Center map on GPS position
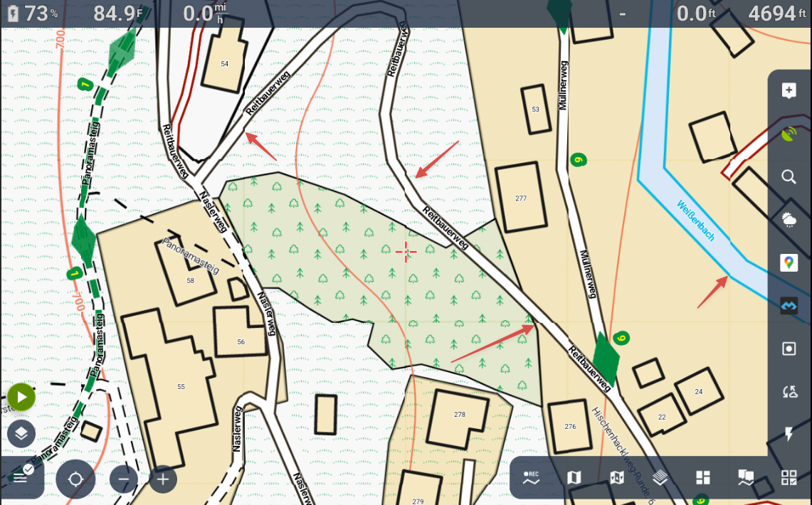Viewport: 812px width, 505px height. pyautogui.click(x=75, y=479)
